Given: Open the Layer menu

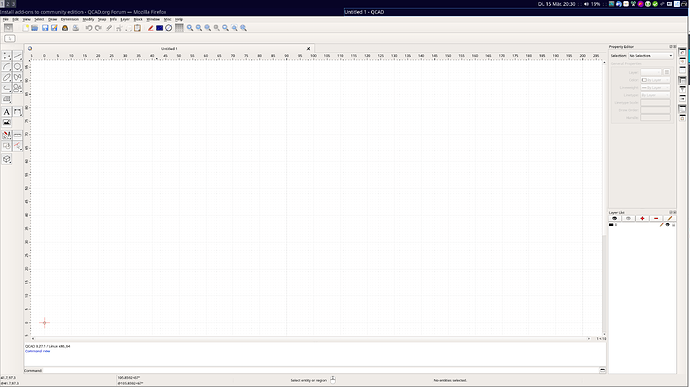Looking at the screenshot, I should point(125,19).
